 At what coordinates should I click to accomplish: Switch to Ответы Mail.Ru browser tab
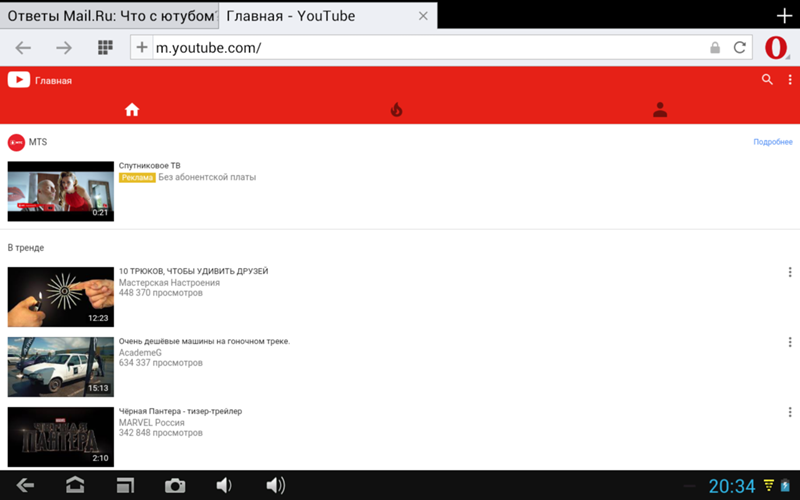coord(108,16)
